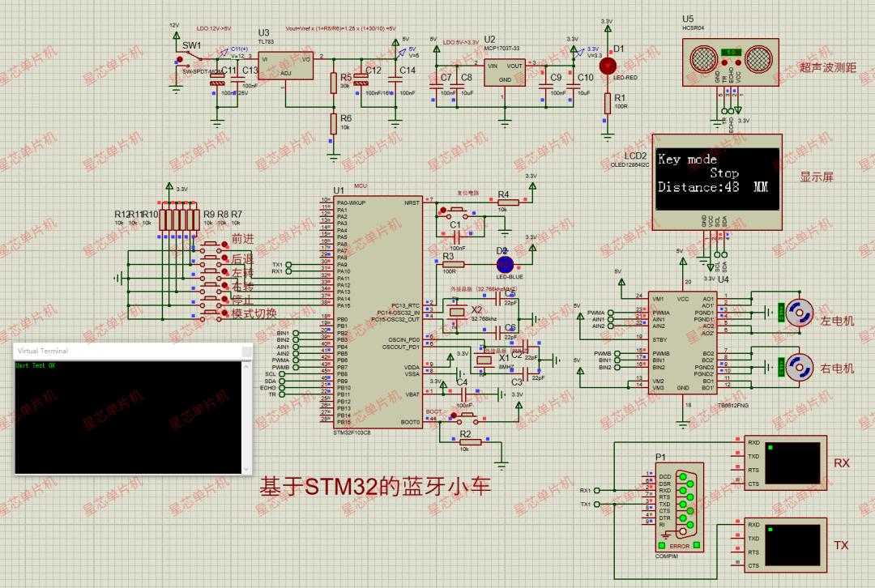Click the blue LED D2

coord(504,263)
